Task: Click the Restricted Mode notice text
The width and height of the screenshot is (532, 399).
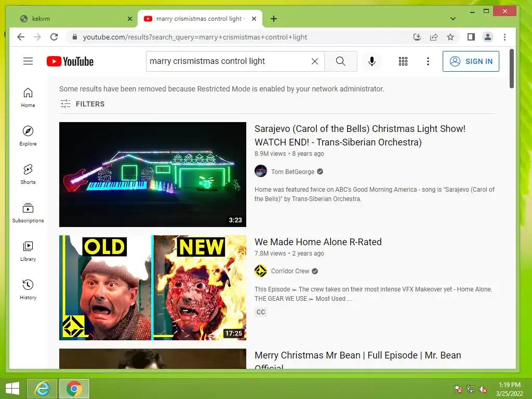Action: click(x=221, y=89)
